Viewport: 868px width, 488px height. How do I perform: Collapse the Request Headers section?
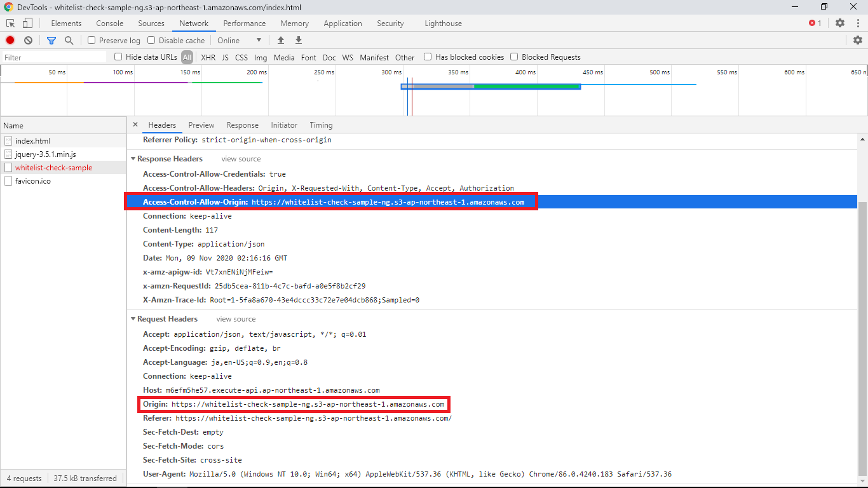pos(133,319)
